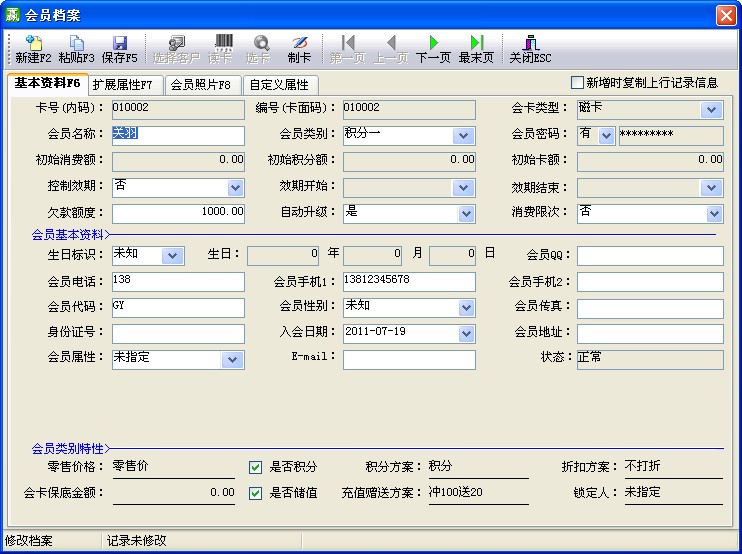
Task: Expand the 会卡类型 dropdown
Action: tap(711, 110)
